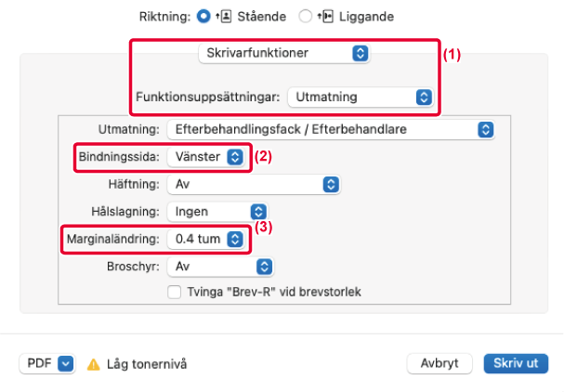Screen dimensions: 564x392
Task: Click the landscape page icon beside Liggande
Action: pos(327,16)
